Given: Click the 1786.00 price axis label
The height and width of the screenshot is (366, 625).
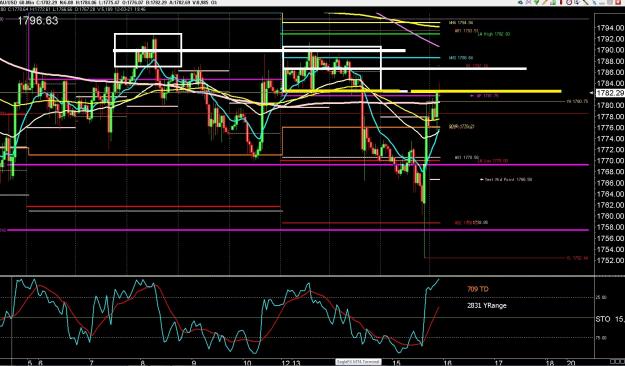Looking at the screenshot, I should pyautogui.click(x=609, y=73).
